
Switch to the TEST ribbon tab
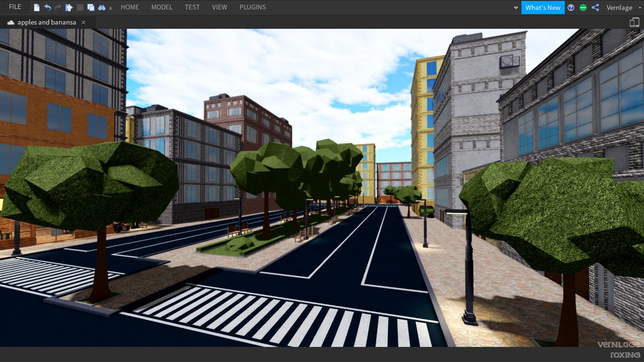192,8
